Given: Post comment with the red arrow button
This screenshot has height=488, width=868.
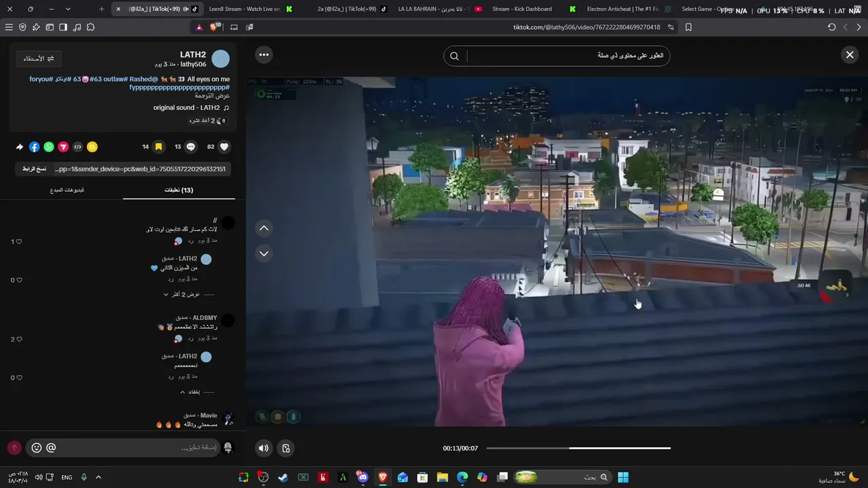Looking at the screenshot, I should point(14,447).
